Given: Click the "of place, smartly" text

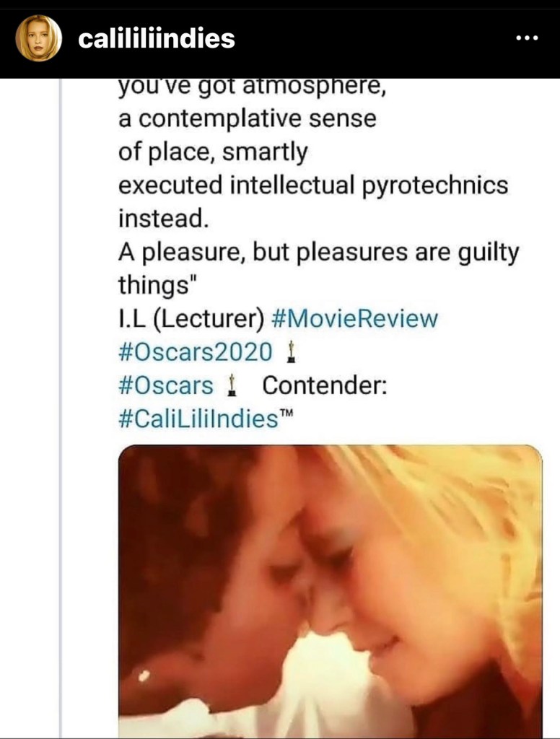Looking at the screenshot, I should tap(213, 152).
